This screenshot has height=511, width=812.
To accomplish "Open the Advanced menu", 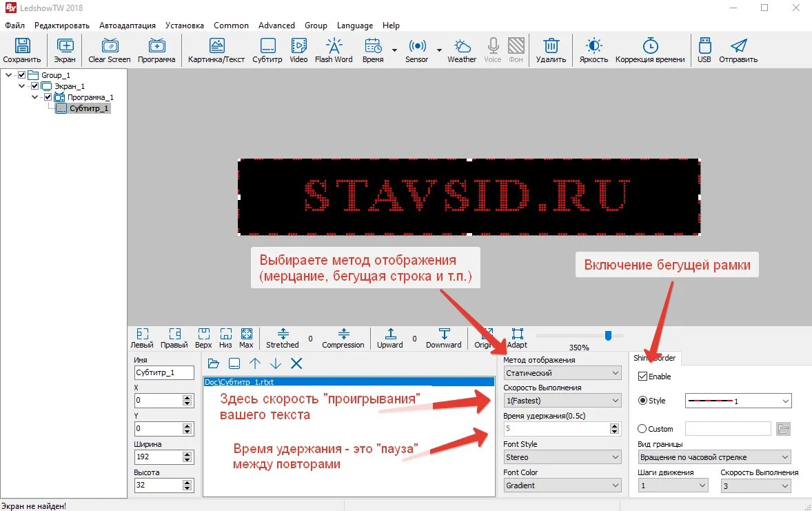I will [x=276, y=26].
